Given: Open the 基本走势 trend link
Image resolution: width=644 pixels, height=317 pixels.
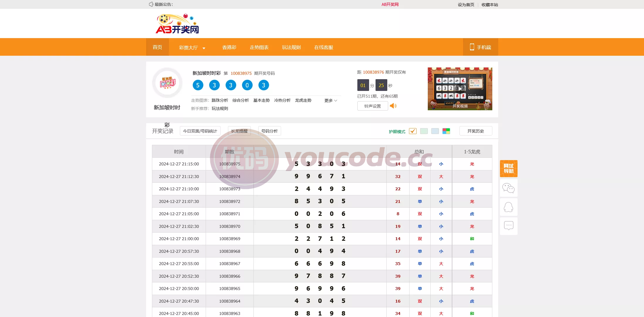Looking at the screenshot, I should click(x=261, y=100).
